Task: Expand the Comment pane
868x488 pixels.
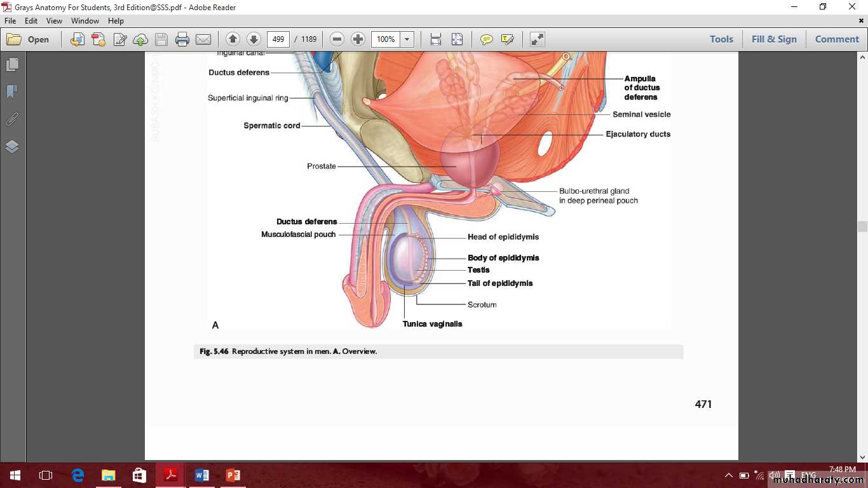Action: (x=837, y=39)
